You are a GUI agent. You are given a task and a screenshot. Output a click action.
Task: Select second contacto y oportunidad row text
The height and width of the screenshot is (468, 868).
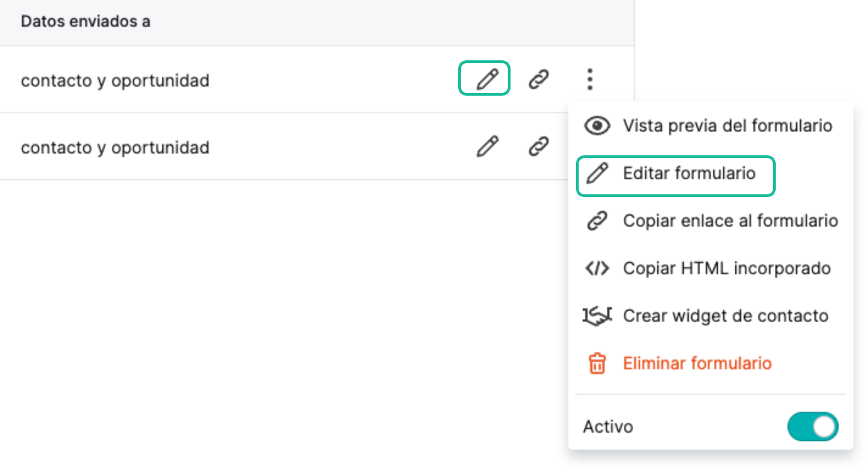point(115,147)
